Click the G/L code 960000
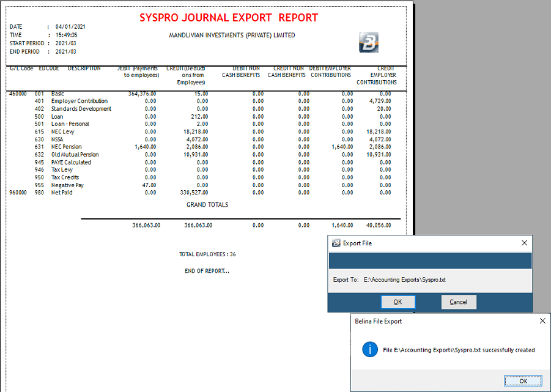Viewport: 551px width, 392px height. tap(18, 193)
